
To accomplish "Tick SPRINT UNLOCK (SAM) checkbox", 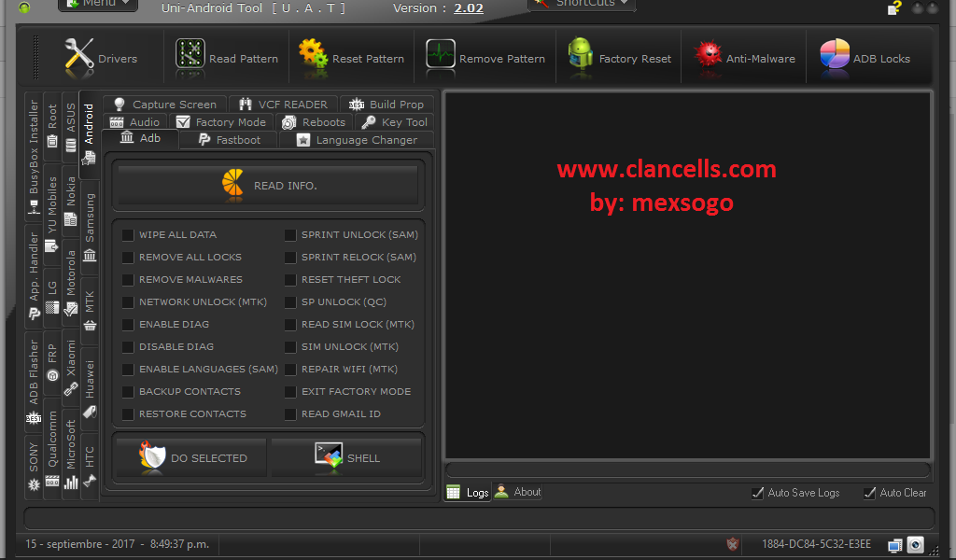I will [x=290, y=235].
